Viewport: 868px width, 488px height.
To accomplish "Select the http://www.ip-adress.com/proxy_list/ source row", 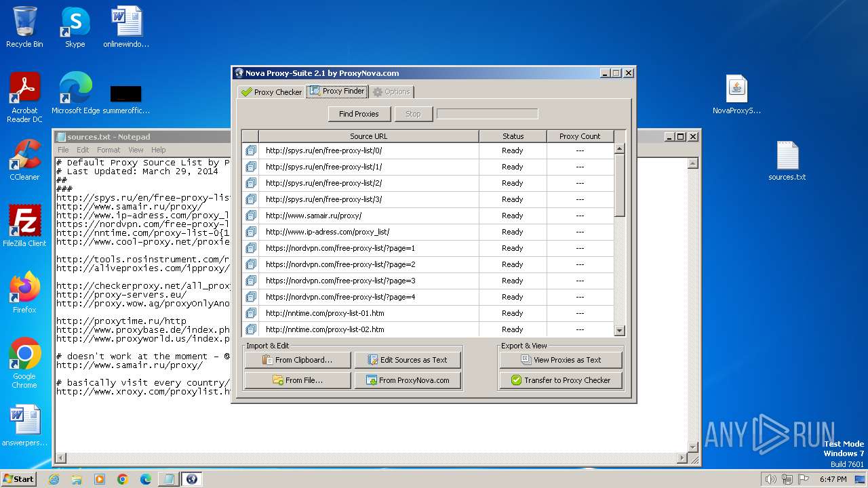I will click(427, 232).
